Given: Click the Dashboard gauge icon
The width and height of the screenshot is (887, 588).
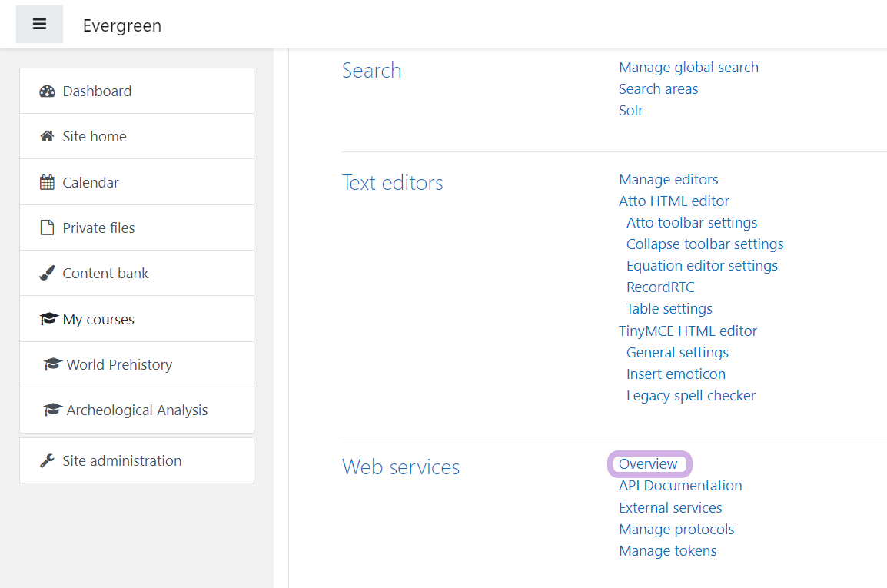Looking at the screenshot, I should [48, 91].
